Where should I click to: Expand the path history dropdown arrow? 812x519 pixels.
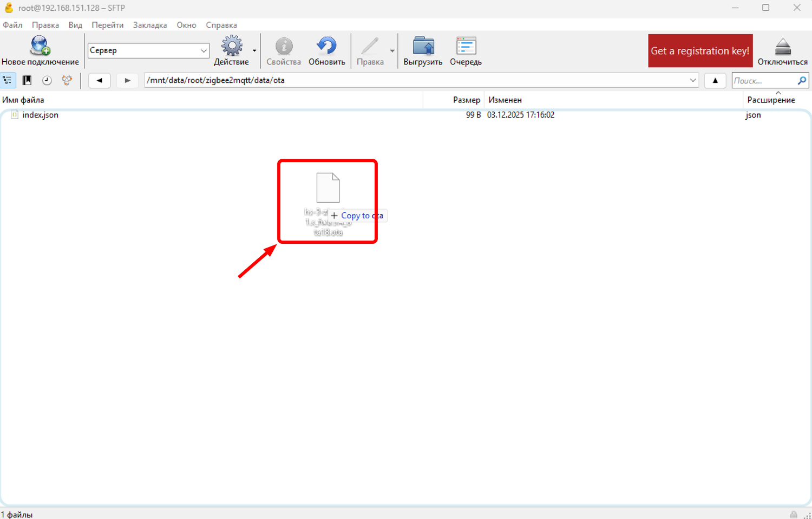click(692, 80)
